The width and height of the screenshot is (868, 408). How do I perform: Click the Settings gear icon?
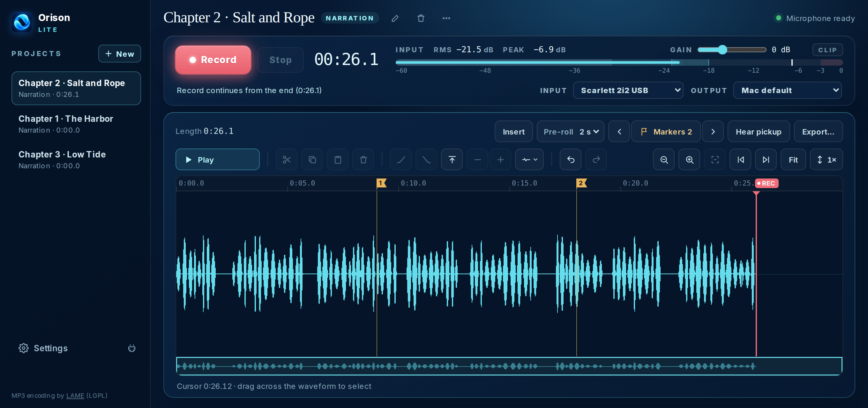pyautogui.click(x=23, y=348)
